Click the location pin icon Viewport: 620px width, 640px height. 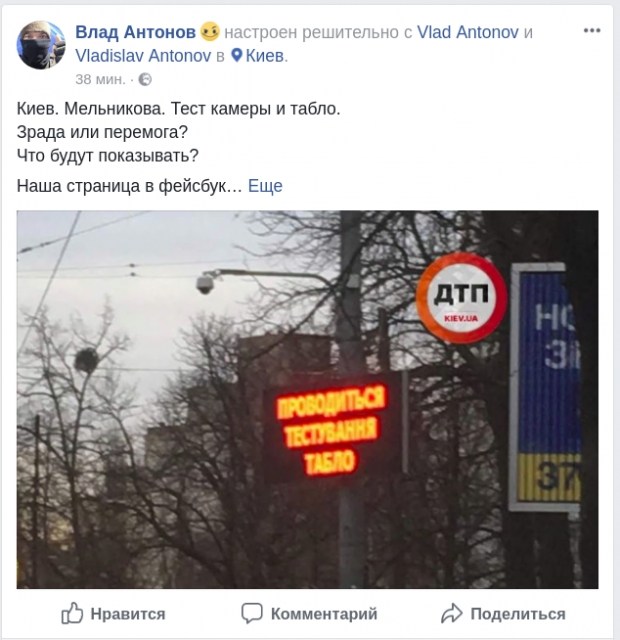tap(237, 55)
